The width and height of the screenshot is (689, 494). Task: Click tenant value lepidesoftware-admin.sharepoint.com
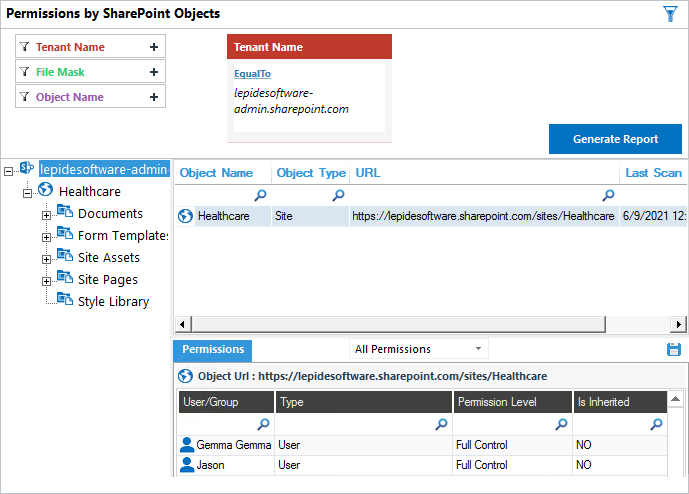point(291,101)
